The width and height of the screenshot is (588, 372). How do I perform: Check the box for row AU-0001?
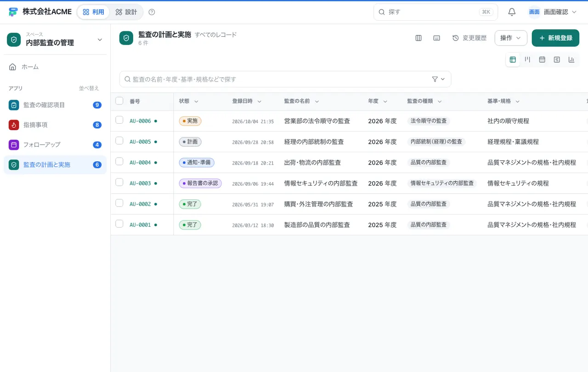coord(119,224)
